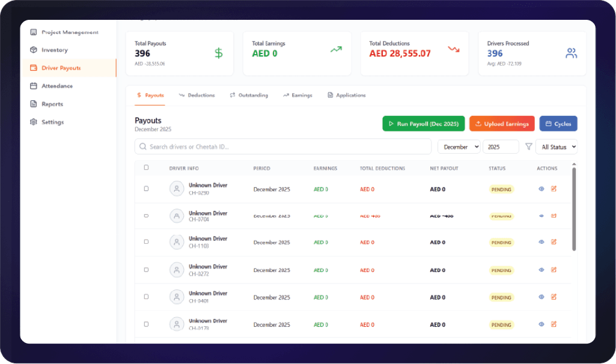
Task: Open Settings in the sidebar
Action: [x=47, y=122]
